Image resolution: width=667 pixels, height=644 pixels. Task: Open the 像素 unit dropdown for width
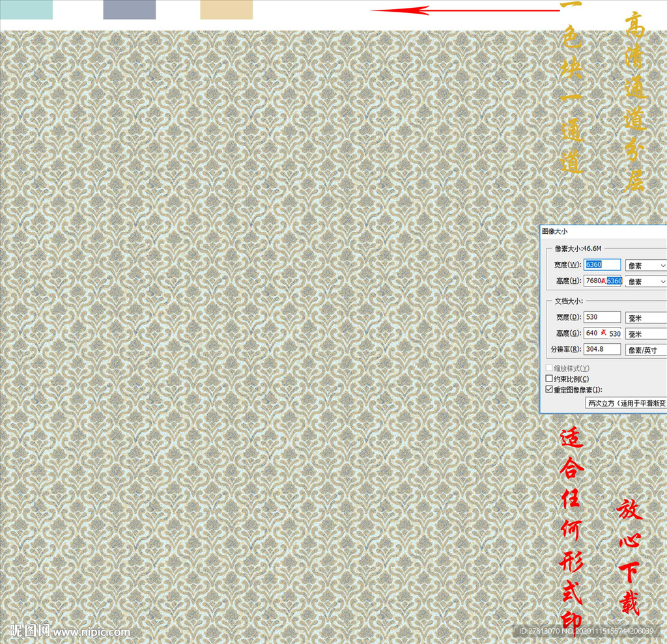(646, 266)
